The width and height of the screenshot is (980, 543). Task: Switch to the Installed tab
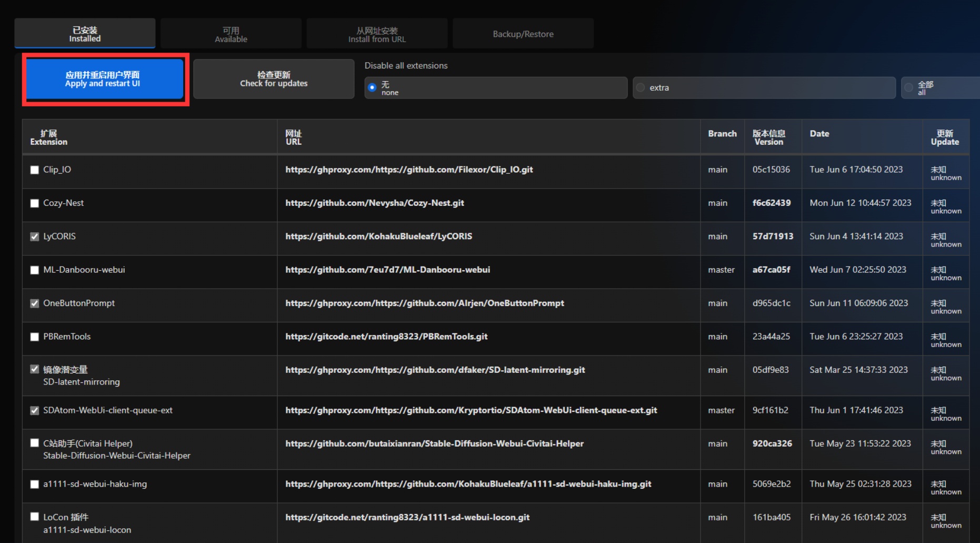tap(85, 34)
